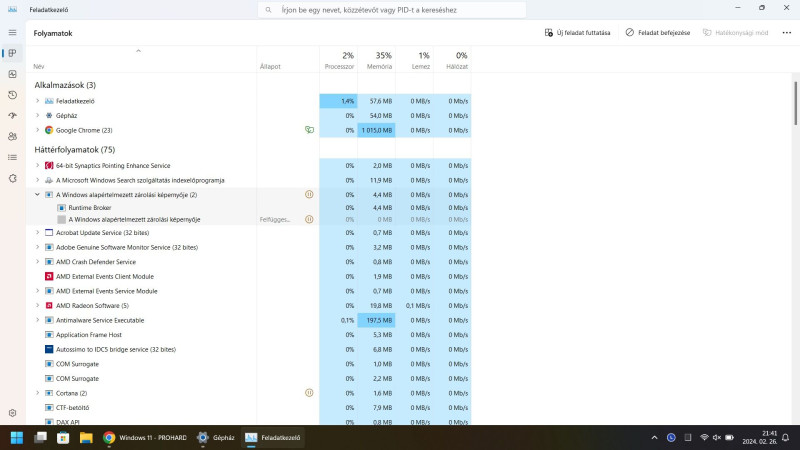
Task: Open the Details list icon in sidebar
Action: click(x=12, y=157)
